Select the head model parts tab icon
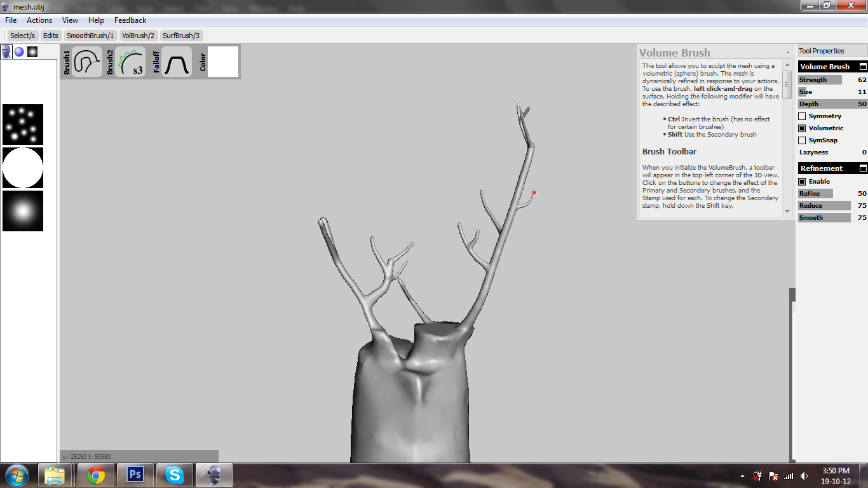Screen dimensions: 868x488 point(6,51)
